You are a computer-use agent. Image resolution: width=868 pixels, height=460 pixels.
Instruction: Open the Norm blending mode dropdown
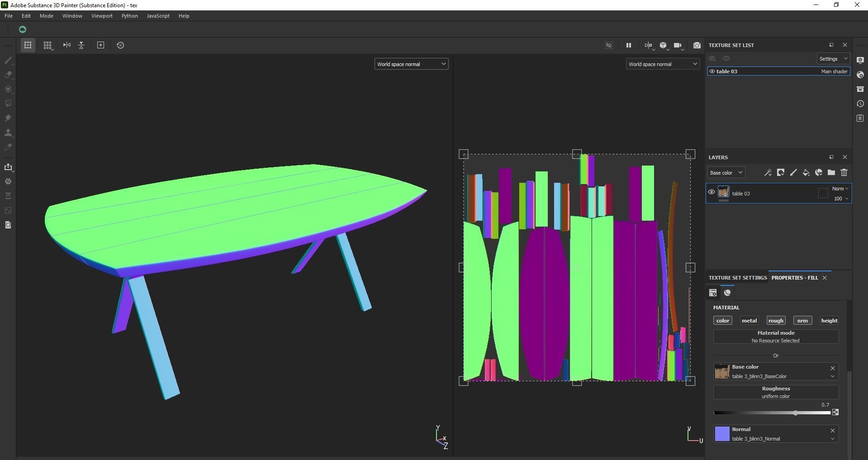point(840,189)
